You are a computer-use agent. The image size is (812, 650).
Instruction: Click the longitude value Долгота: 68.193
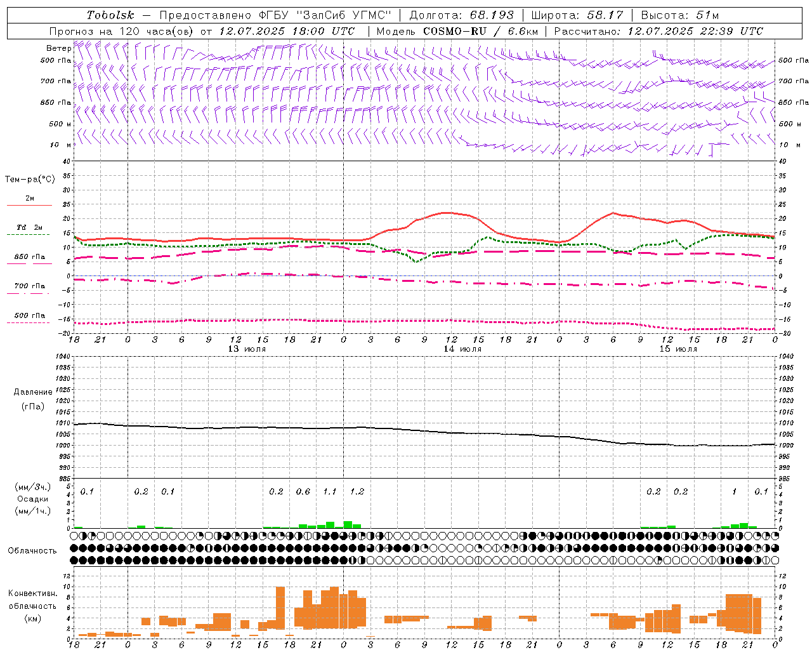click(x=461, y=15)
